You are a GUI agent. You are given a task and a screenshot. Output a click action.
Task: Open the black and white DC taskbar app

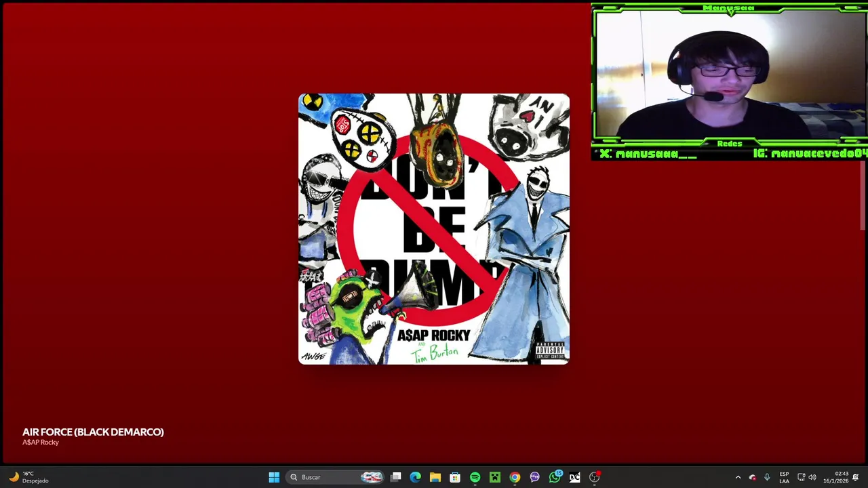point(574,477)
